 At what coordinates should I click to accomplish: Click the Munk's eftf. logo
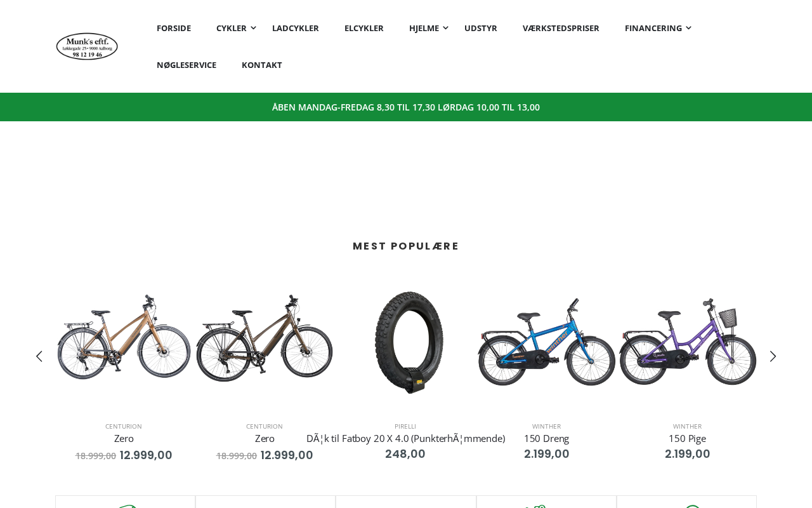[x=87, y=46]
